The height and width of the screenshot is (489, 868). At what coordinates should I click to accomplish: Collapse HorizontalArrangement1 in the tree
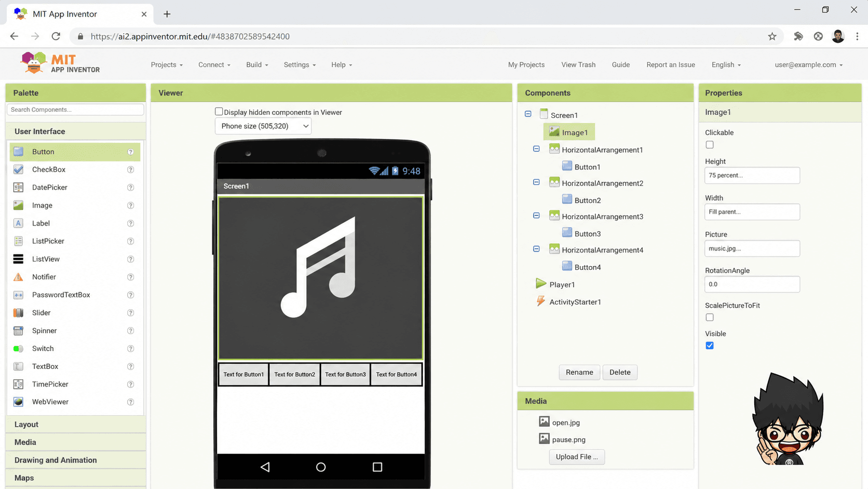point(536,149)
